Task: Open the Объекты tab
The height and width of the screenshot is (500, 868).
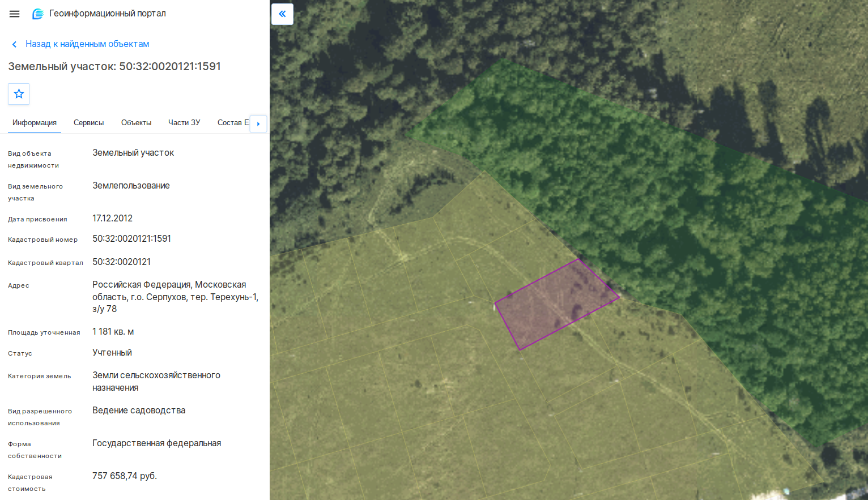Action: pos(136,123)
